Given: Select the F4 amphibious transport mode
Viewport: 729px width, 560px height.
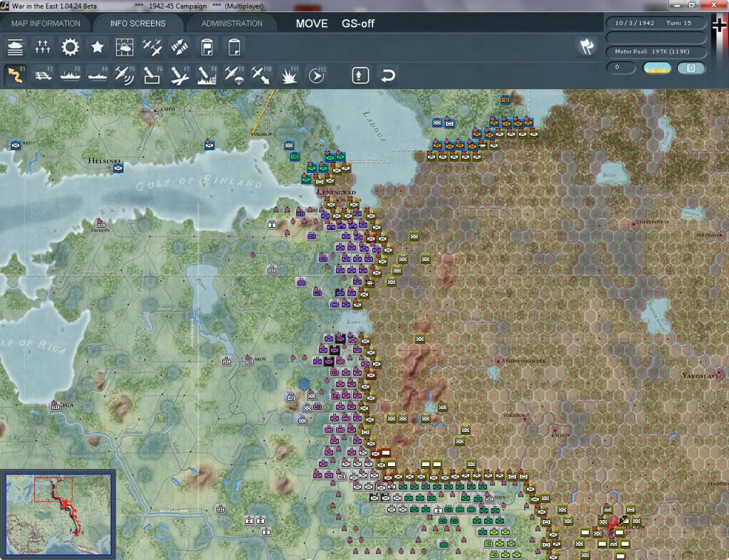Looking at the screenshot, I should [98, 75].
